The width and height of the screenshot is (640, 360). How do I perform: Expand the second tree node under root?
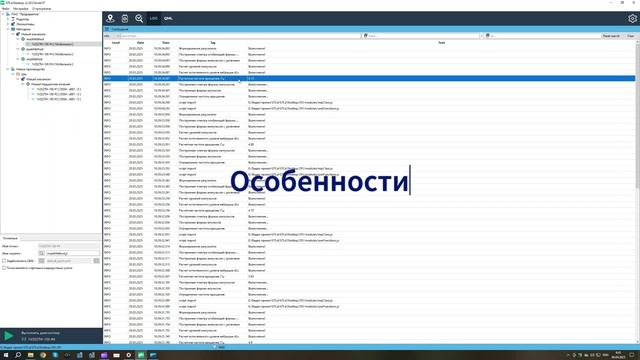(8, 19)
